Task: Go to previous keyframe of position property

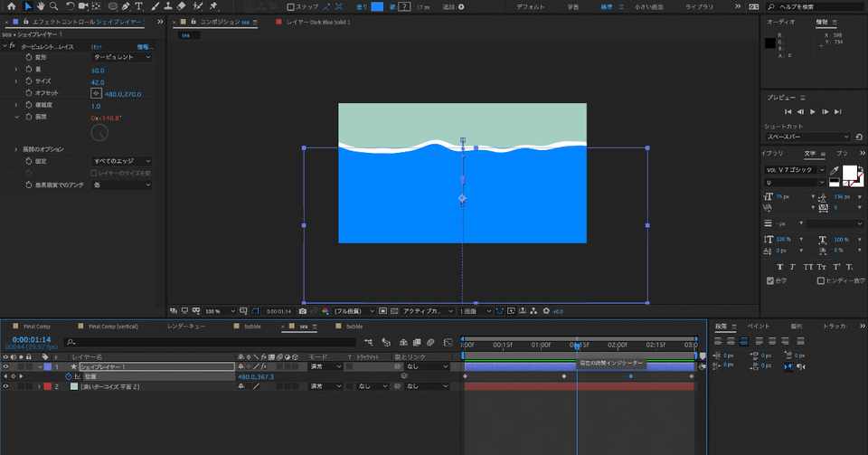Action: point(5,376)
